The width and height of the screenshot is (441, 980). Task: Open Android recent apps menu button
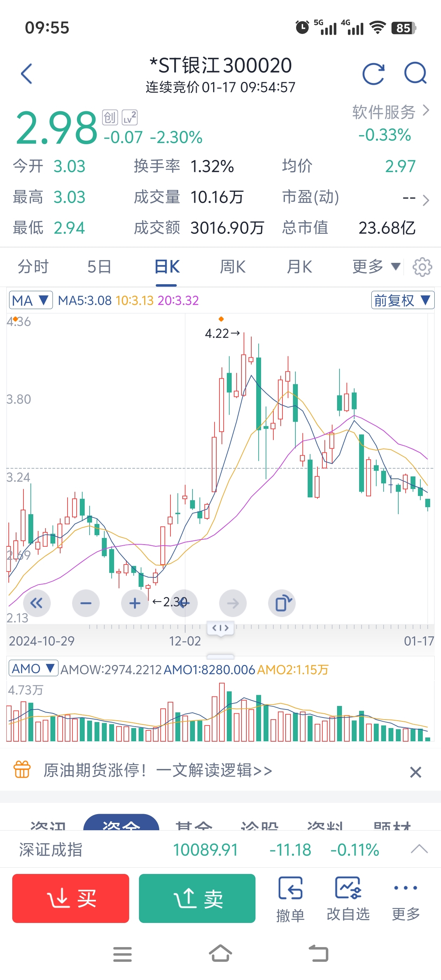(x=122, y=954)
